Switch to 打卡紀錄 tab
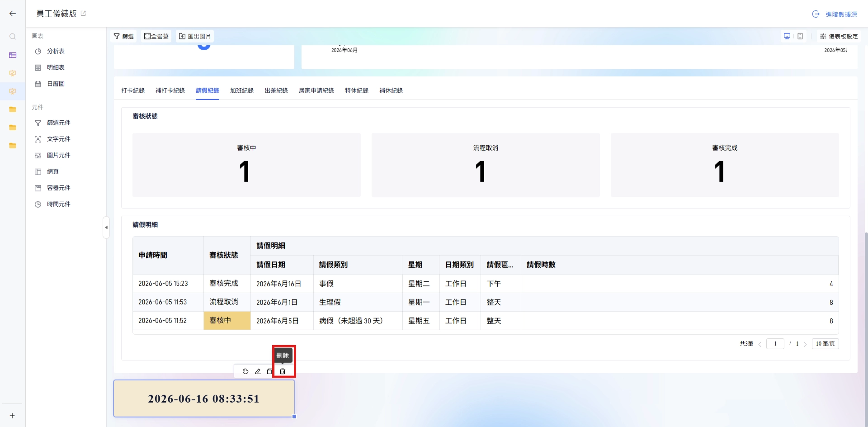 133,90
